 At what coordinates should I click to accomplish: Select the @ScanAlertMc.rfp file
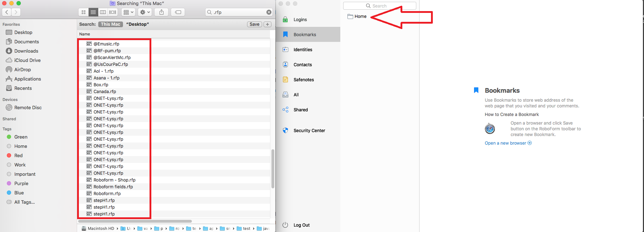(112, 57)
